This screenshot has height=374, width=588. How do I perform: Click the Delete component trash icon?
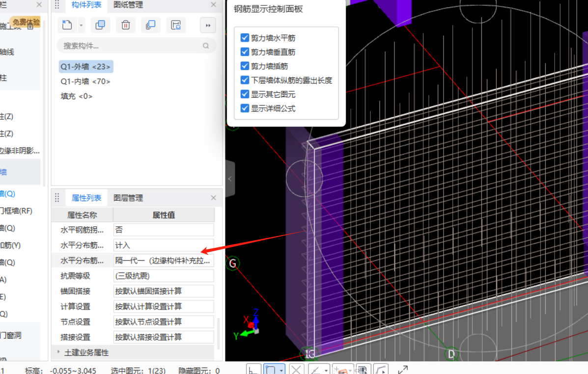click(x=126, y=25)
